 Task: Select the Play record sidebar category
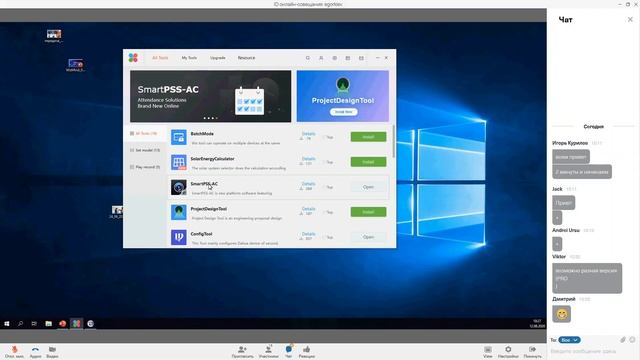[145, 167]
